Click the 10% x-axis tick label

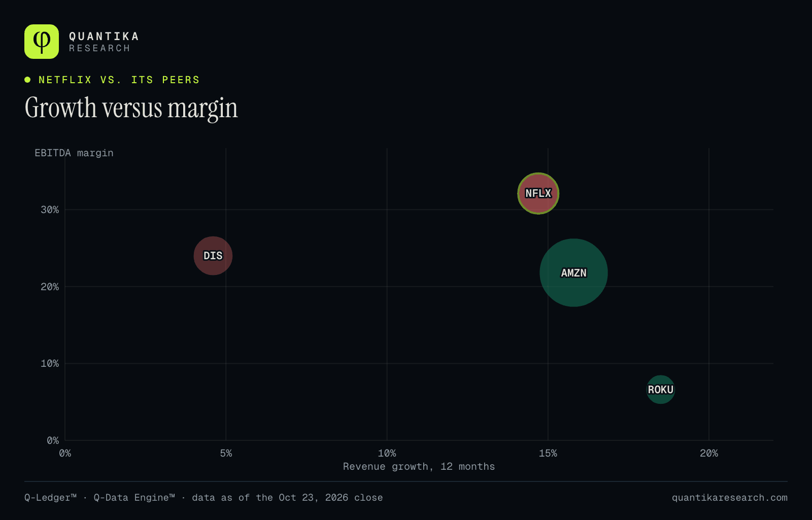tap(387, 453)
